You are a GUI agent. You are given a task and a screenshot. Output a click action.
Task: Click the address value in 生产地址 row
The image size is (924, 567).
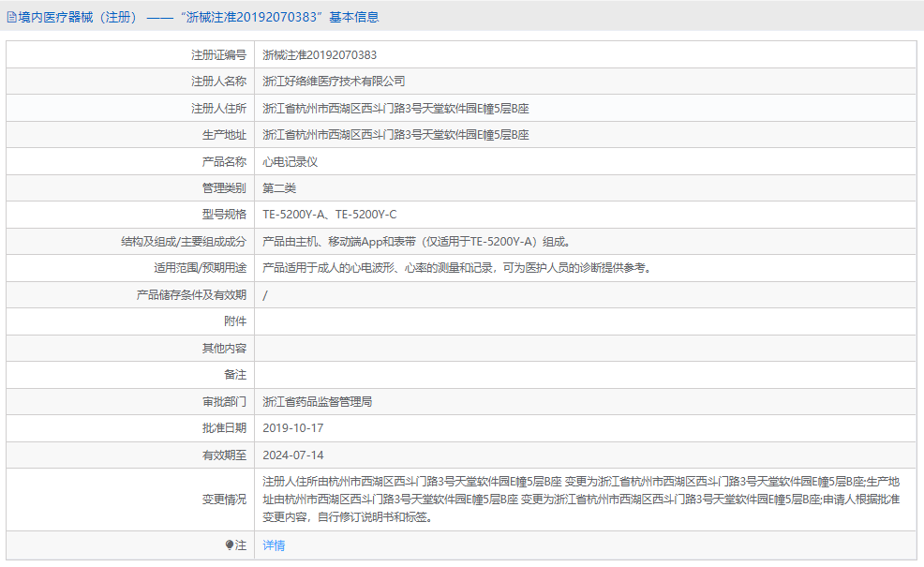395,135
